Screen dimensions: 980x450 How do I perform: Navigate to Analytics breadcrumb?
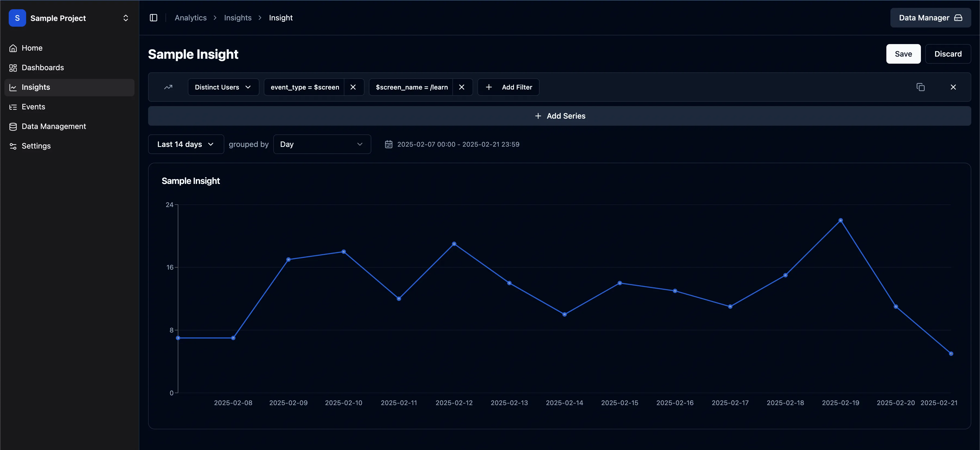(191, 18)
